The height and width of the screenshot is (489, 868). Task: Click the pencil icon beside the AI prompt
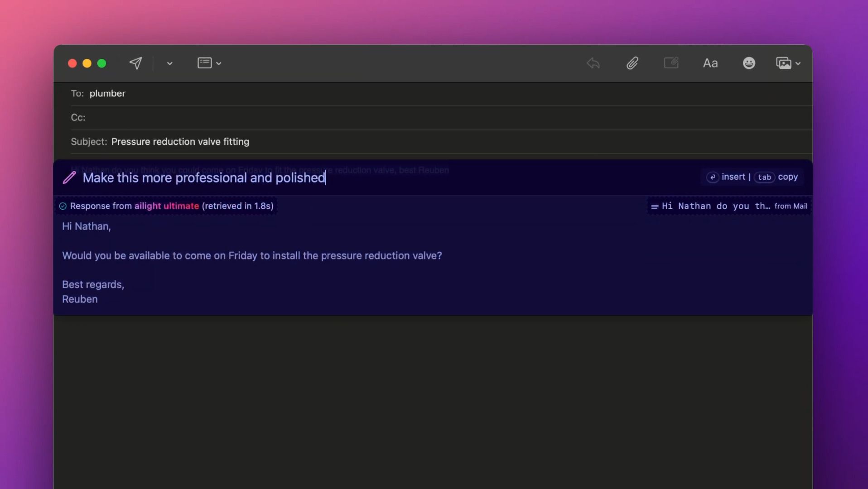tap(69, 177)
